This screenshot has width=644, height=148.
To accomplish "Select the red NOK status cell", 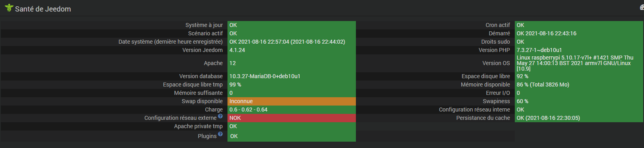I will pyautogui.click(x=292, y=118).
